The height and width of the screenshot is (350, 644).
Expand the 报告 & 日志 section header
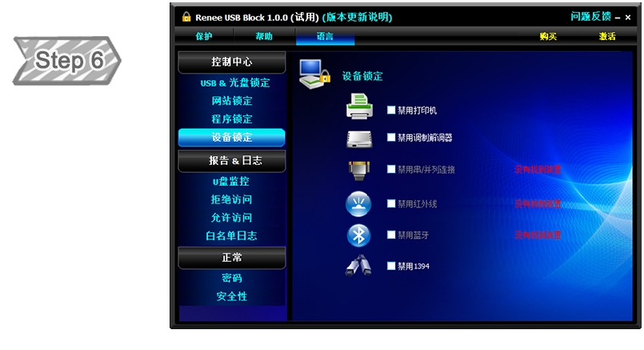232,161
